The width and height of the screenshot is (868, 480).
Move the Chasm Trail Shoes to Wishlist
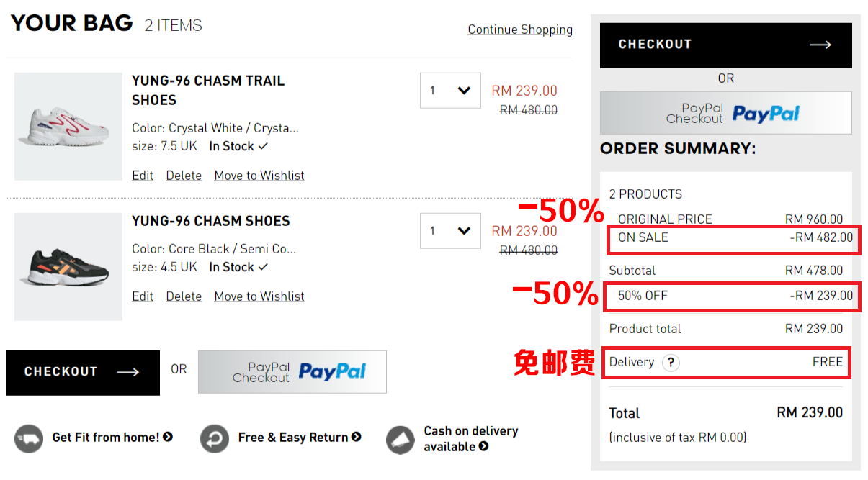pyautogui.click(x=259, y=176)
